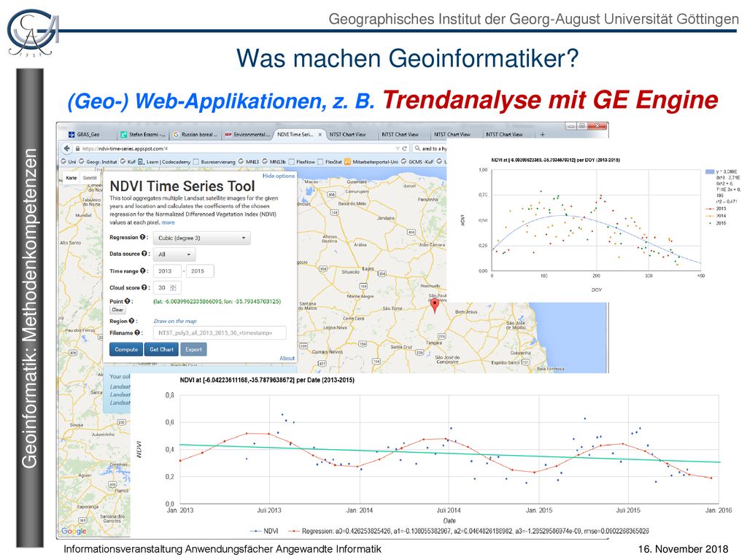Screen dimensions: 747x560
Task: Click the Clear button under Point
Action: click(x=117, y=310)
